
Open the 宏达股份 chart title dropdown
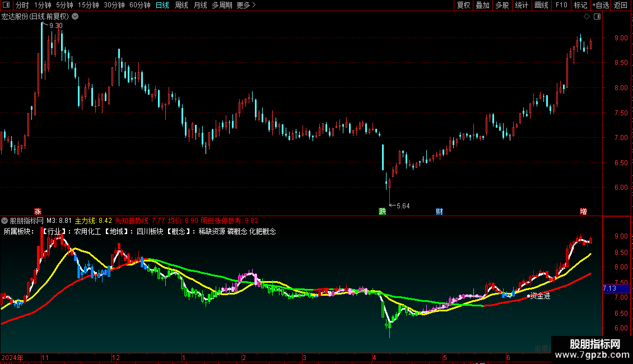(75, 17)
